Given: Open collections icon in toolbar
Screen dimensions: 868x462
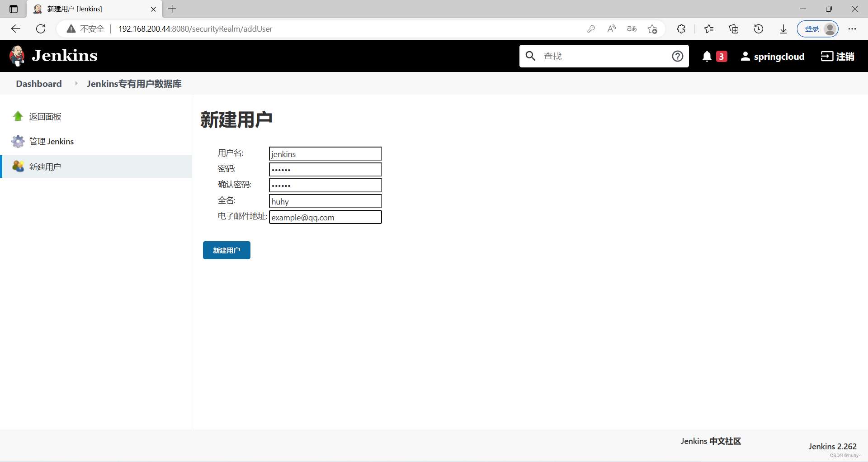Looking at the screenshot, I should [x=734, y=29].
